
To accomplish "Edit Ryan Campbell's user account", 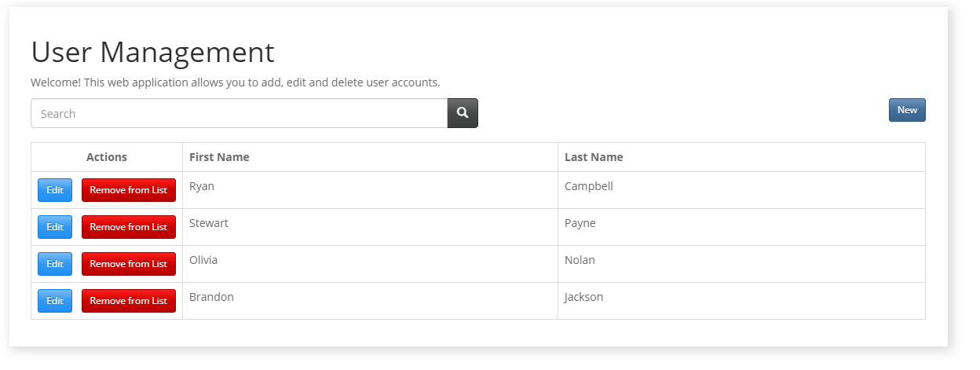I will pos(55,190).
